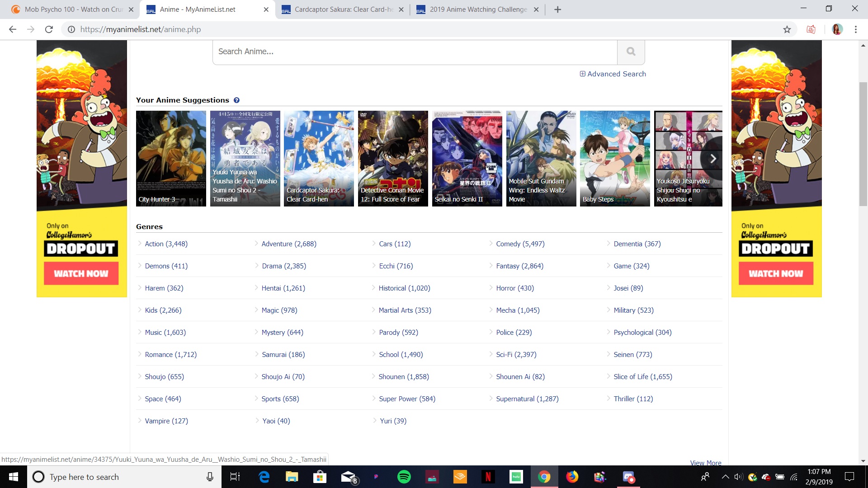Open Cardcaptor Sakura Clear Card-hen thumbnail
Image resolution: width=868 pixels, height=488 pixels.
click(x=319, y=159)
